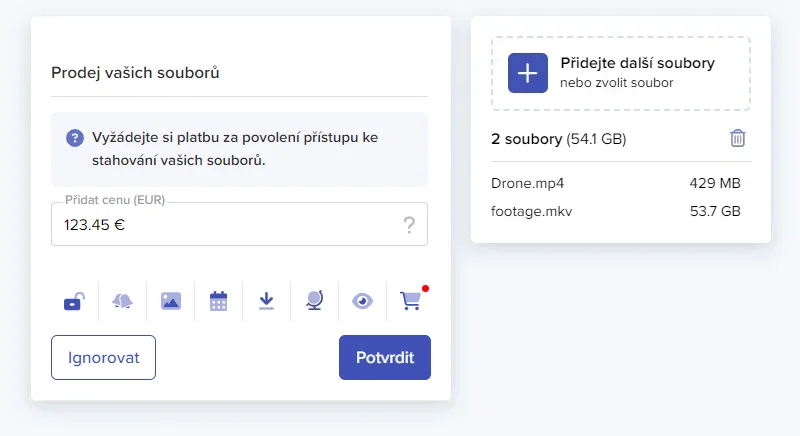Select the footage.mkv file row
Viewport: 800px width, 436px height.
click(x=615, y=212)
